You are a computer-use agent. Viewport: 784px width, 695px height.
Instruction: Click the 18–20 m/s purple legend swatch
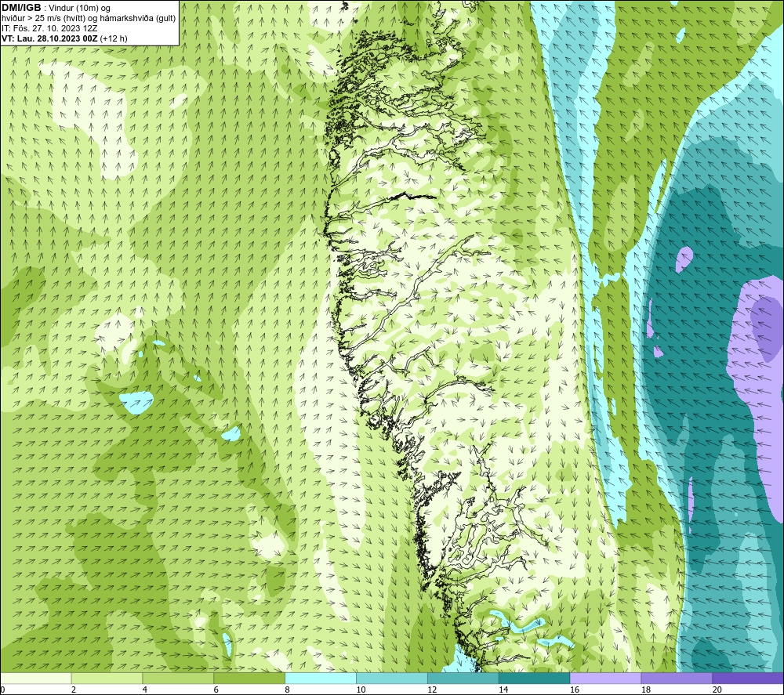(677, 678)
